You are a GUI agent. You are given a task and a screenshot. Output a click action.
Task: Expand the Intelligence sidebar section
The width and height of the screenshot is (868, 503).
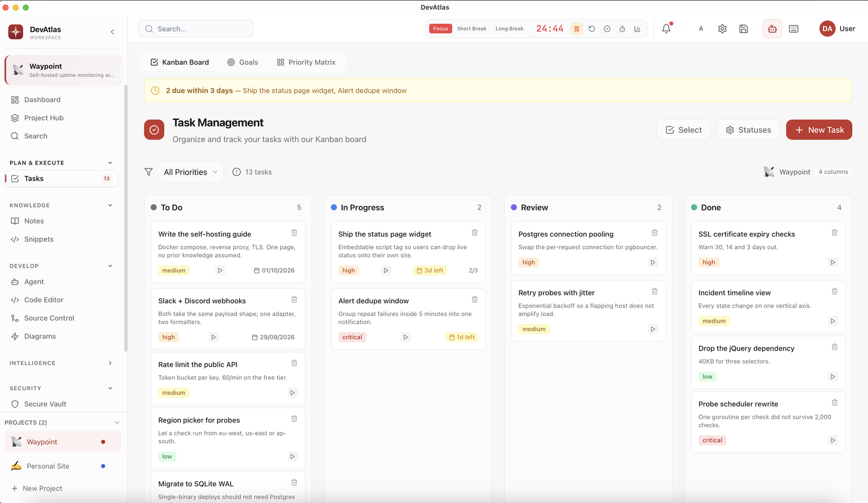point(110,363)
